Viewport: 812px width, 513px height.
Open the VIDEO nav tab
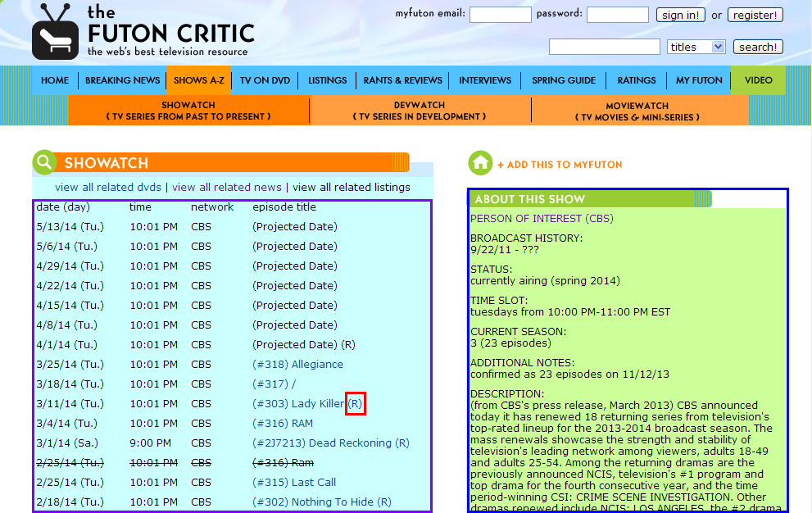[x=758, y=80]
